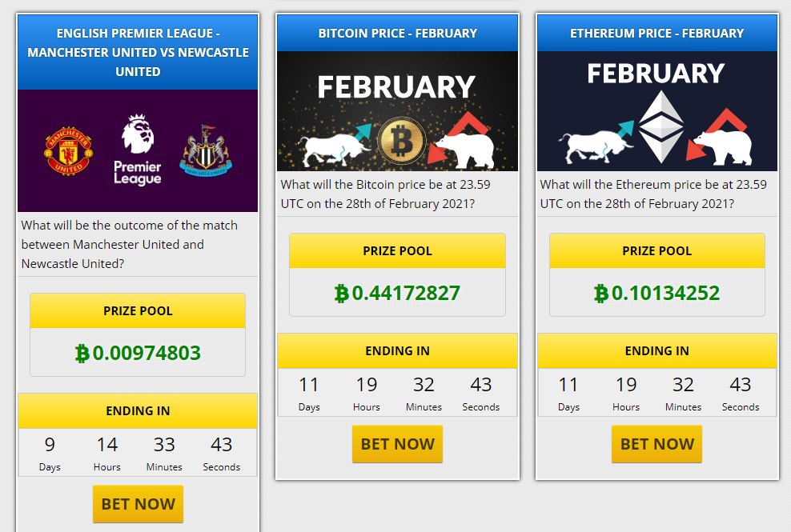The height and width of the screenshot is (532, 791).
Task: Click the PRIZE POOL banner on Ethereum card
Action: 656,250
